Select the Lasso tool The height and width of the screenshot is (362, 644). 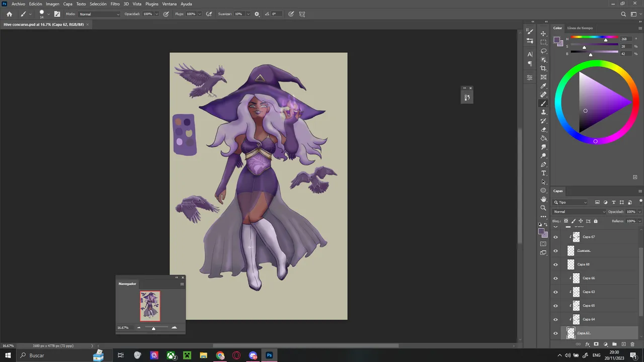(x=543, y=51)
